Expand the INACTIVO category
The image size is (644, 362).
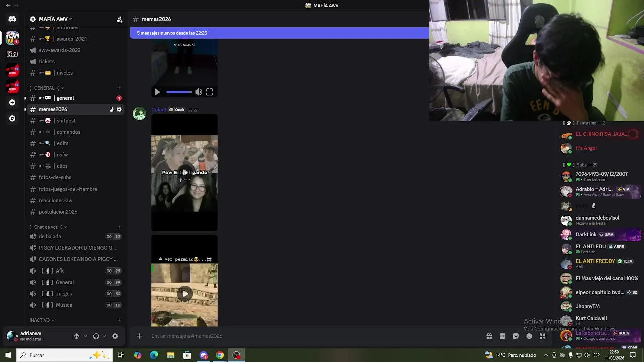pos(42,320)
